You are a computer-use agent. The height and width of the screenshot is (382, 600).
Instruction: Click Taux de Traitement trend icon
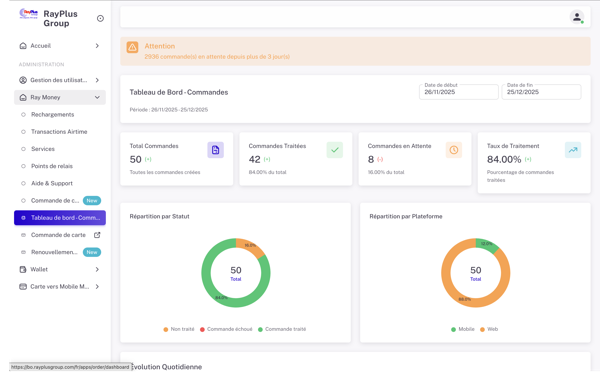pyautogui.click(x=573, y=150)
